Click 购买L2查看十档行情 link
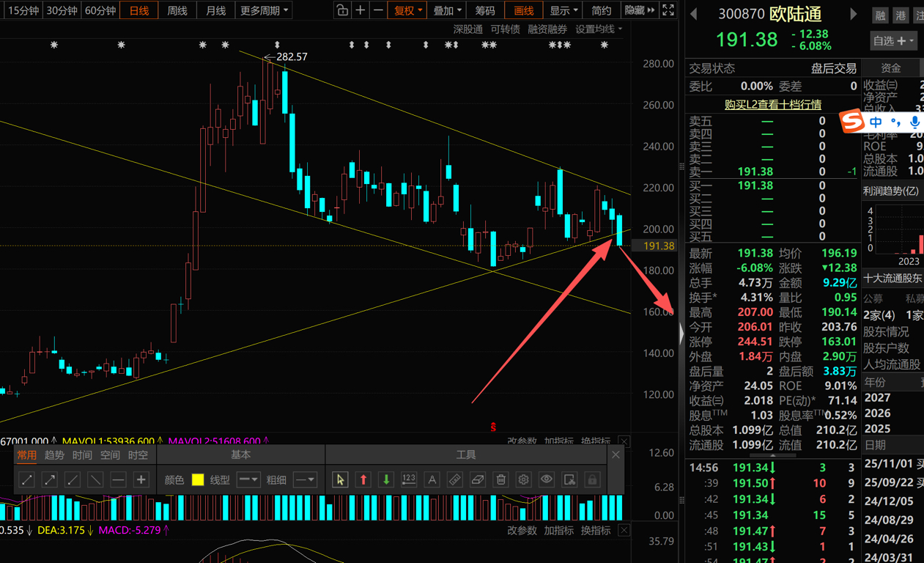 (x=772, y=105)
